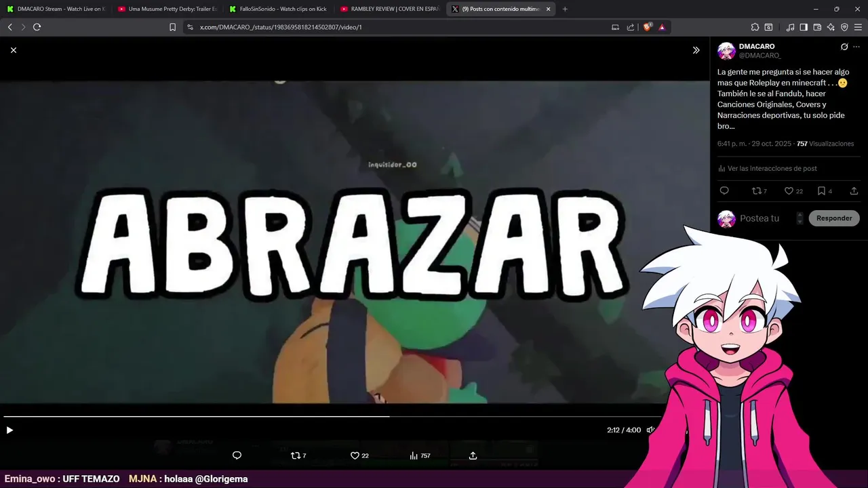Repost using the icon below the video
Screen dimensions: 868x488
[x=298, y=455]
